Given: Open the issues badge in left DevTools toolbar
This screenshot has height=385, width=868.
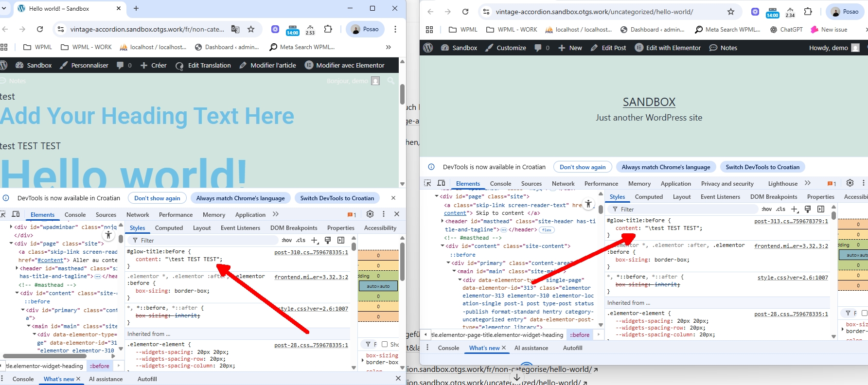Looking at the screenshot, I should click(351, 214).
